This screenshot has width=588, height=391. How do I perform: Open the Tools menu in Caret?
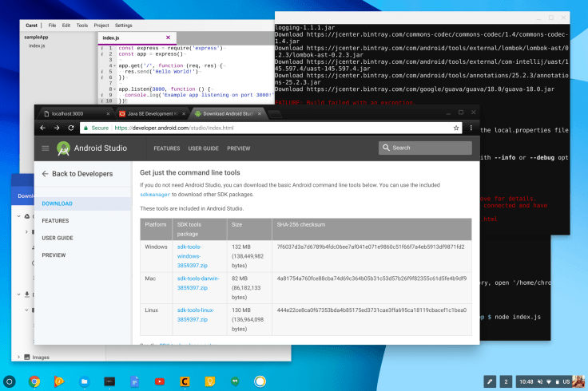coord(82,26)
